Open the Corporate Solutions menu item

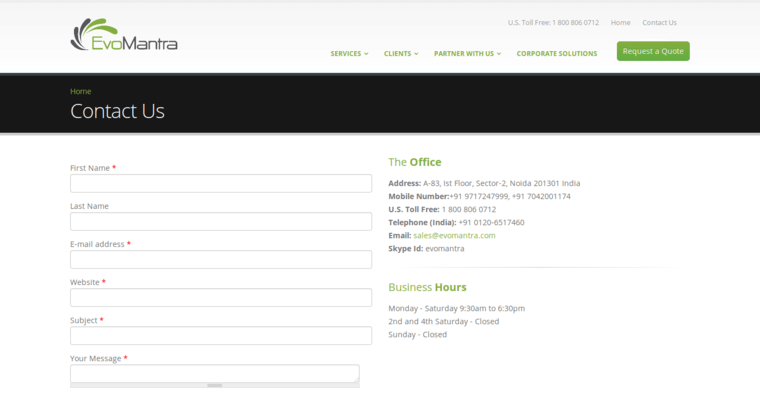pos(557,54)
